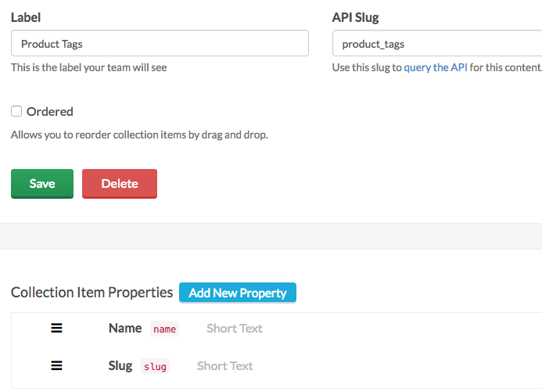Click Short Text type in Slug row
This screenshot has height=392, width=542.
coord(225,365)
